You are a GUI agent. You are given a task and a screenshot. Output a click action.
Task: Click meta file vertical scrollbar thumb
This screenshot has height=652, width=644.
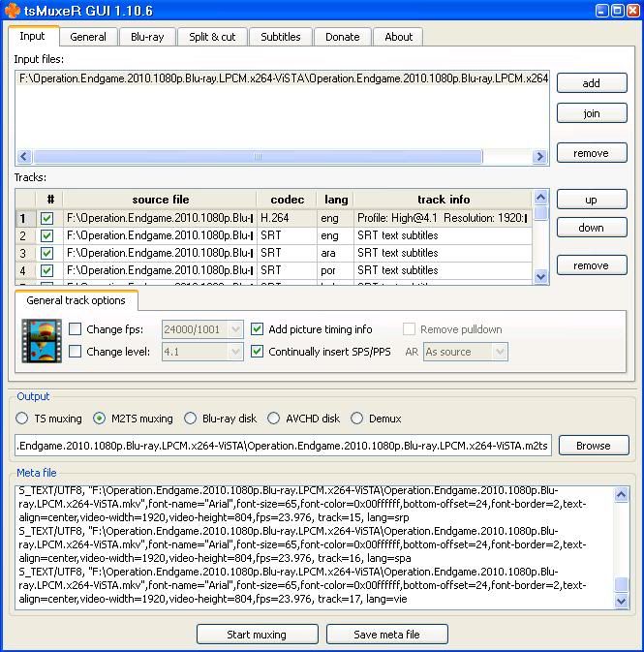click(x=621, y=584)
